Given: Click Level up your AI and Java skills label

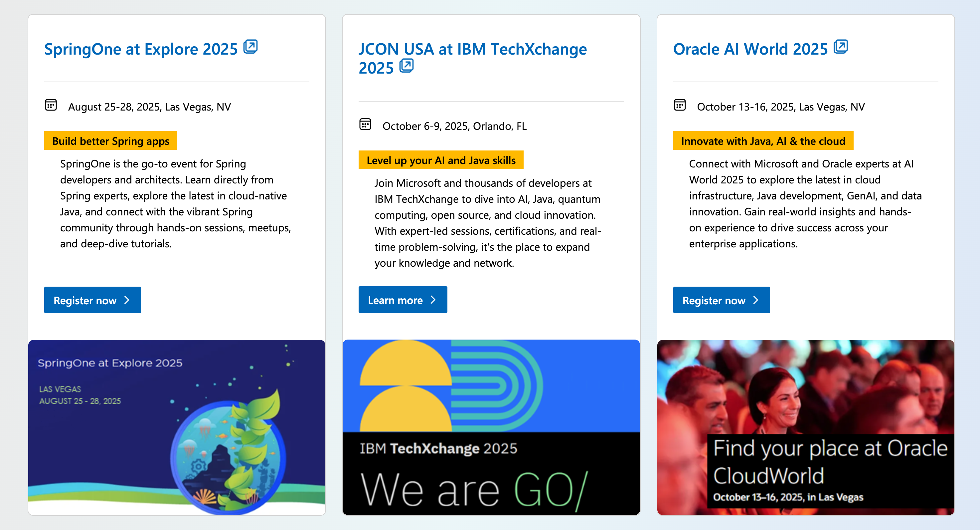Looking at the screenshot, I should [x=440, y=160].
